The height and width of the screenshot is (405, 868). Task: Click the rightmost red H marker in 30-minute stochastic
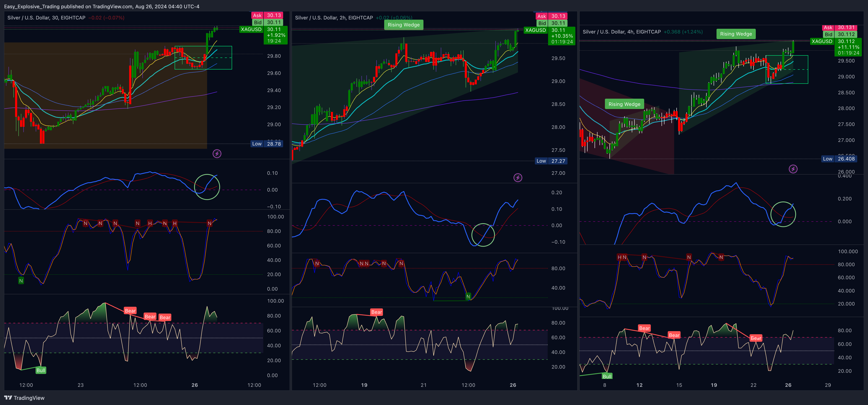tap(175, 223)
